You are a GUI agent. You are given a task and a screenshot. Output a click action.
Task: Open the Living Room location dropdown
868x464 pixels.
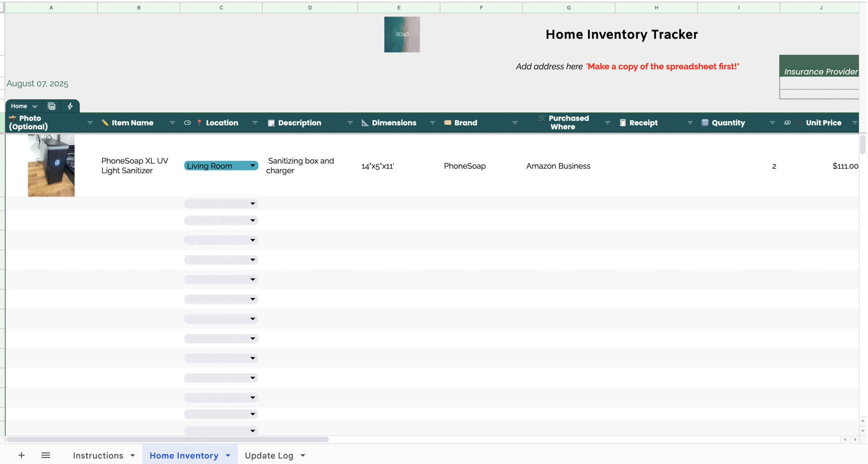(252, 166)
